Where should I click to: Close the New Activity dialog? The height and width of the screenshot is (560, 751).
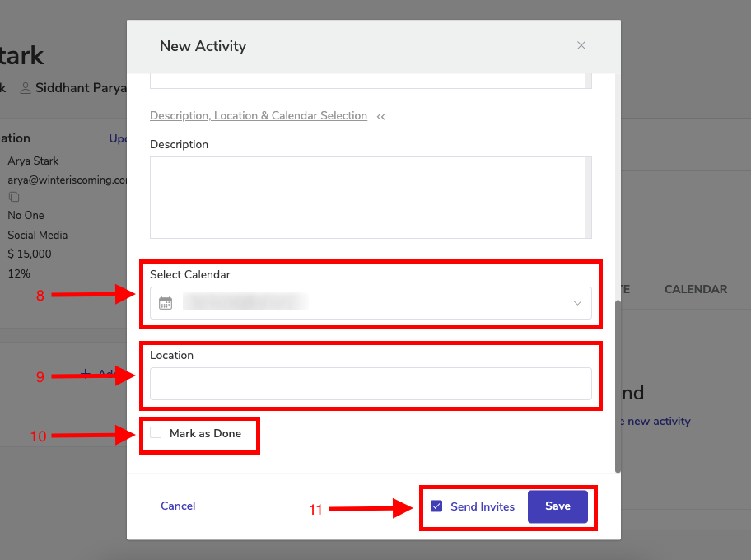pyautogui.click(x=581, y=45)
